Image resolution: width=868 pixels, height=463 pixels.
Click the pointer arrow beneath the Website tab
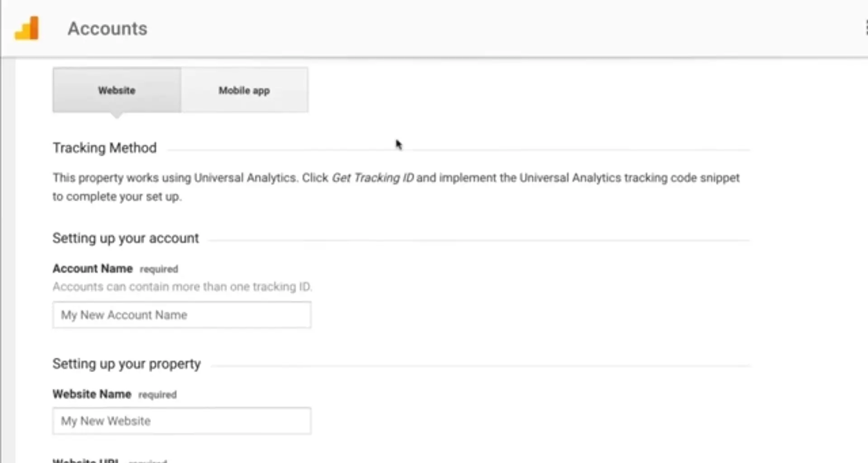[117, 116]
